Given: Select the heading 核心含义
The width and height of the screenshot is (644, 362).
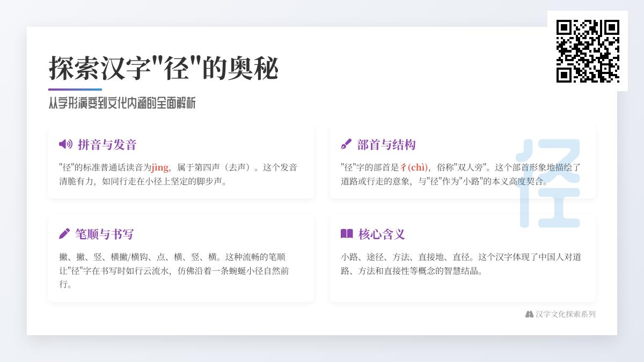Looking at the screenshot, I should pyautogui.click(x=382, y=234).
